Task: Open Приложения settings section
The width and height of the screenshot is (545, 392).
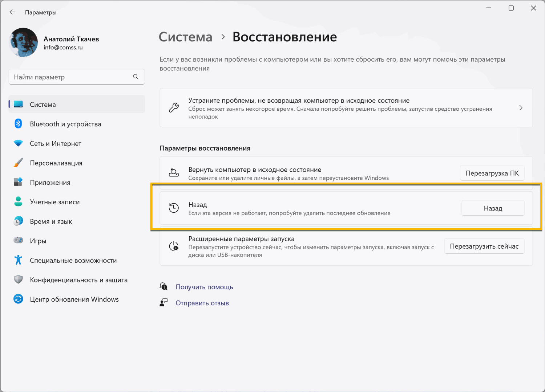Action: [x=50, y=183]
